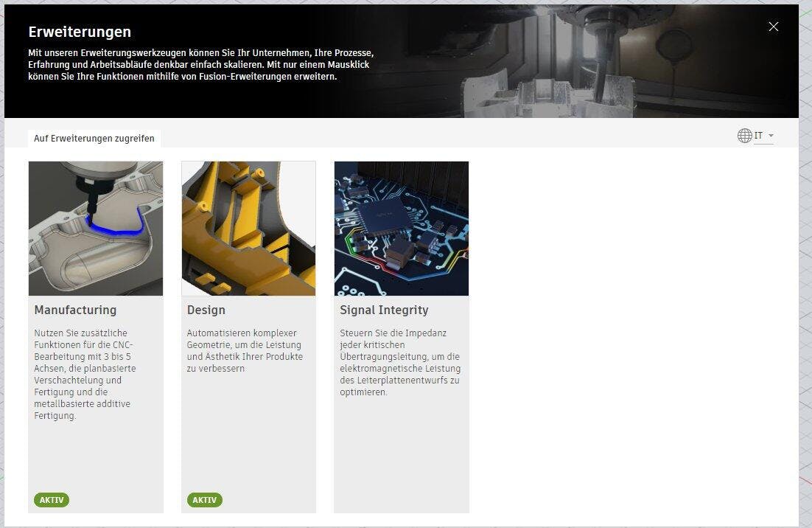
Task: Click the empty lower area of Signal Integrity card
Action: pos(402,457)
